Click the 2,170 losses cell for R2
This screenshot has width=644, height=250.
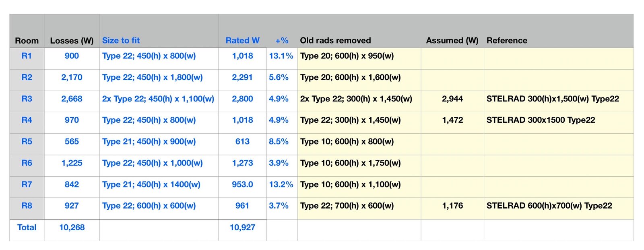click(72, 77)
